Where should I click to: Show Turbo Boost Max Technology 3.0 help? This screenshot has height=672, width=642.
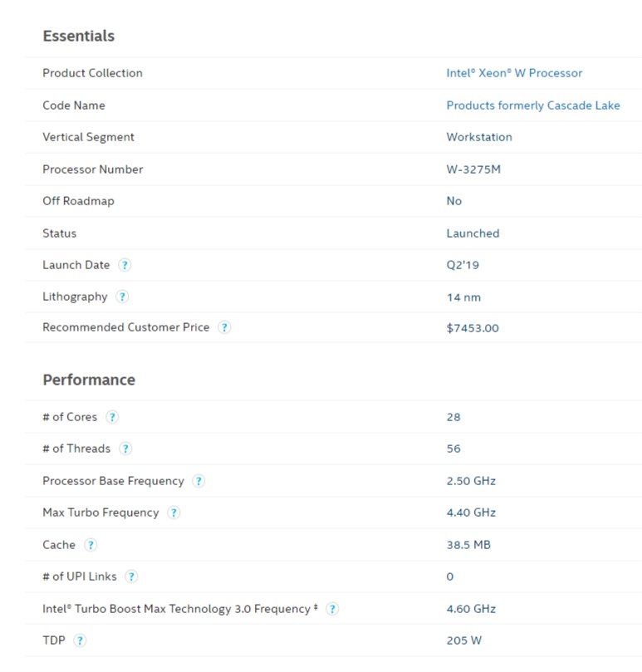point(332,609)
